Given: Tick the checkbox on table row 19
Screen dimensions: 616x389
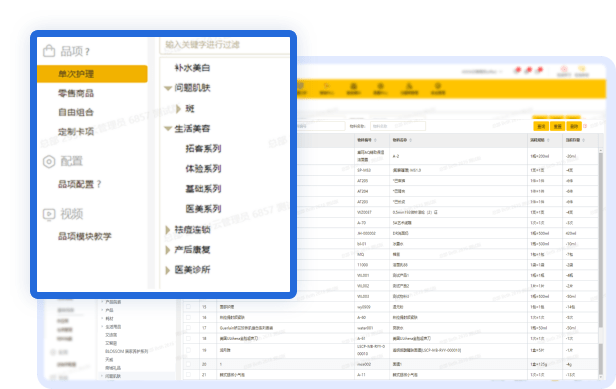Looking at the screenshot, I should click(x=189, y=350).
